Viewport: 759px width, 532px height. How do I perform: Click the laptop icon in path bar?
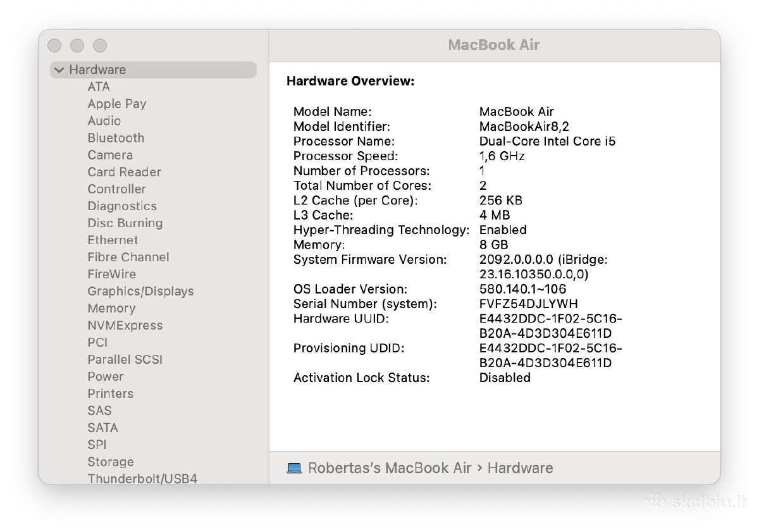tap(294, 469)
